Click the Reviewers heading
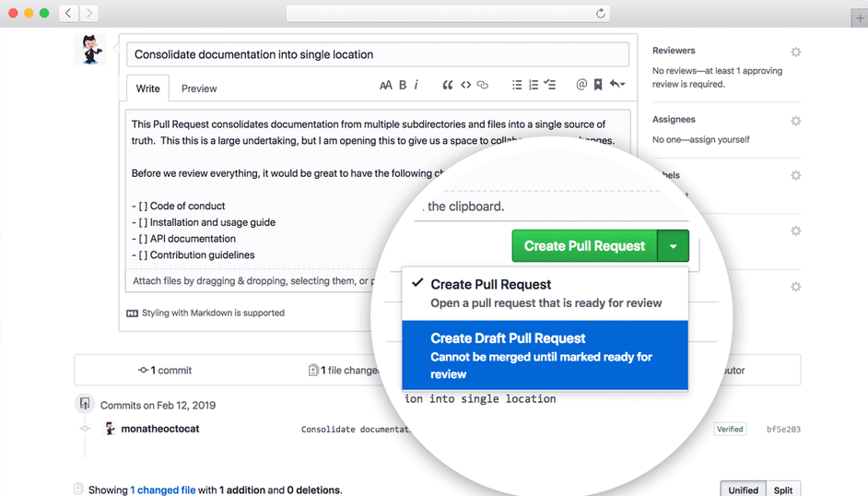 (x=674, y=51)
